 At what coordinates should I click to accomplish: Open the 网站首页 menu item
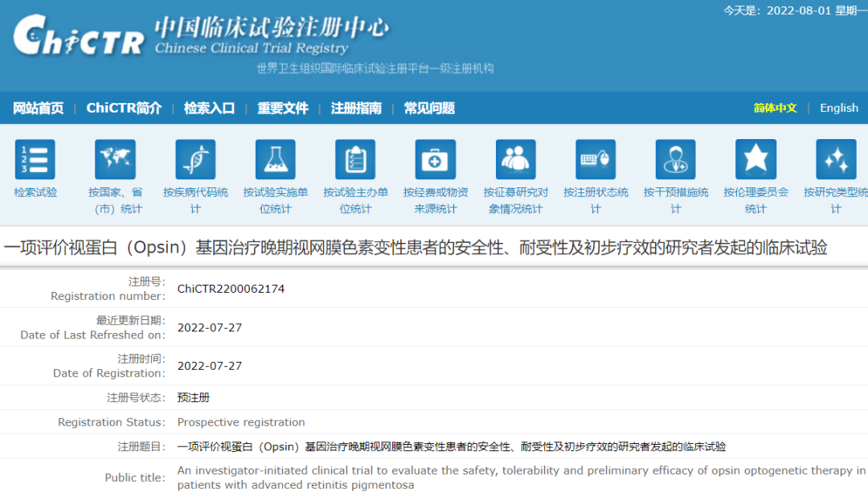[38, 108]
